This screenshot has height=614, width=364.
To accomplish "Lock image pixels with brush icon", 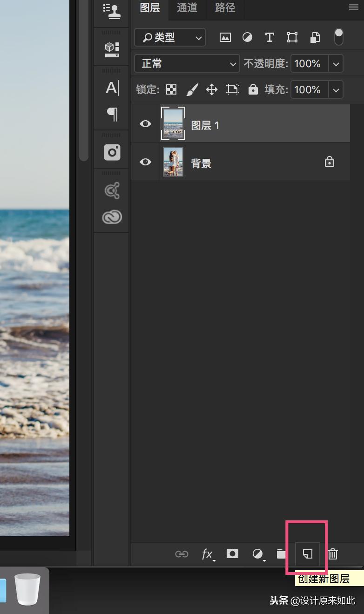I will tap(192, 89).
